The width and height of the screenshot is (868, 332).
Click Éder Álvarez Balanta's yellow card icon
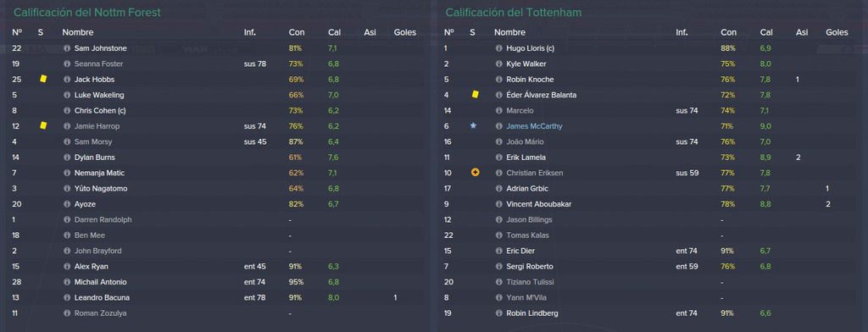pos(475,95)
